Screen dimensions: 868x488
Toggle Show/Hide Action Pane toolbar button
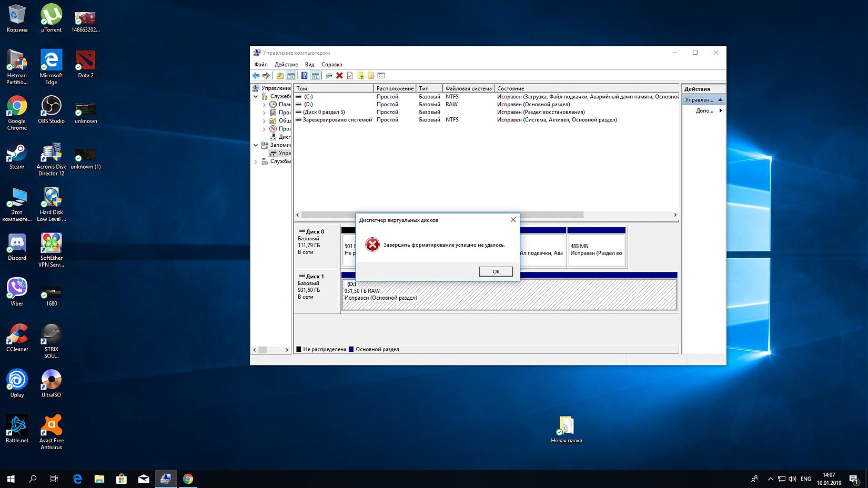(x=315, y=76)
